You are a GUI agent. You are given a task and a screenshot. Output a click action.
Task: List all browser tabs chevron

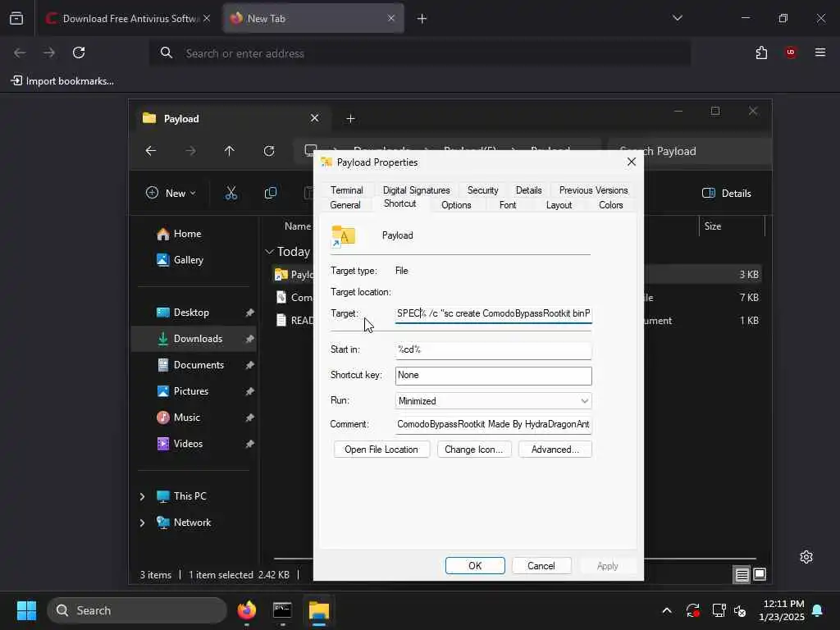(677, 18)
